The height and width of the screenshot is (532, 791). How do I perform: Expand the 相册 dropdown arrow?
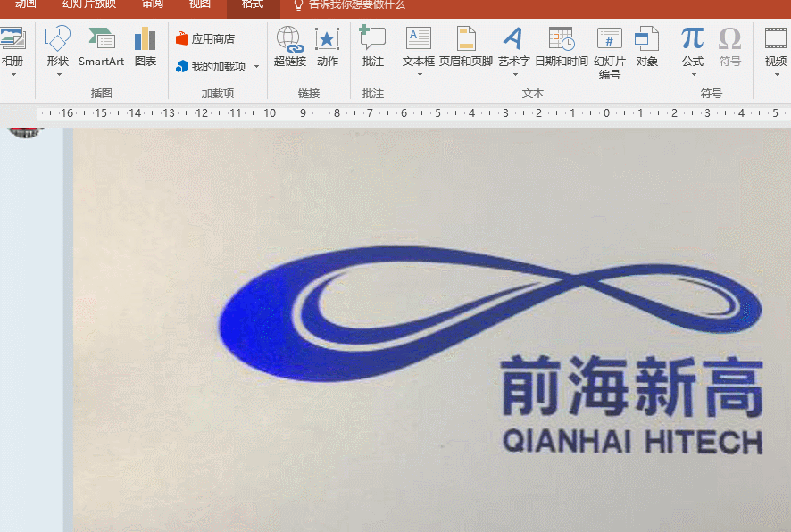(13, 75)
